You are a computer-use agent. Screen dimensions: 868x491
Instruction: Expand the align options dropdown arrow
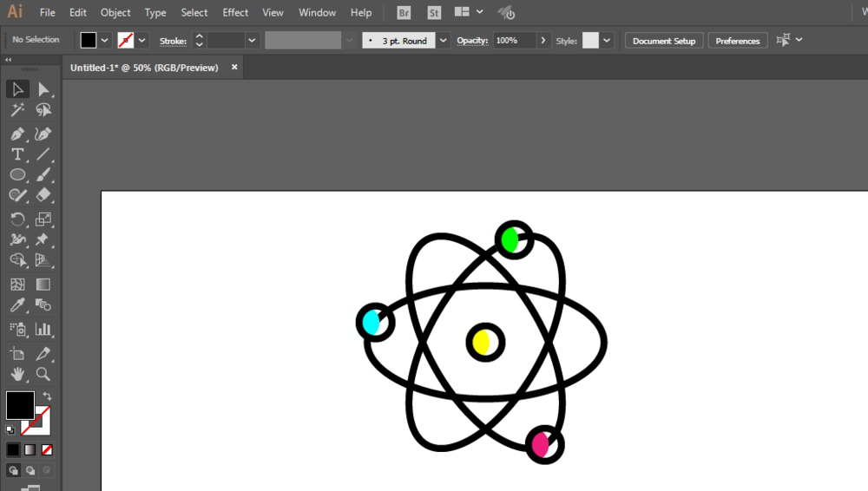click(799, 40)
